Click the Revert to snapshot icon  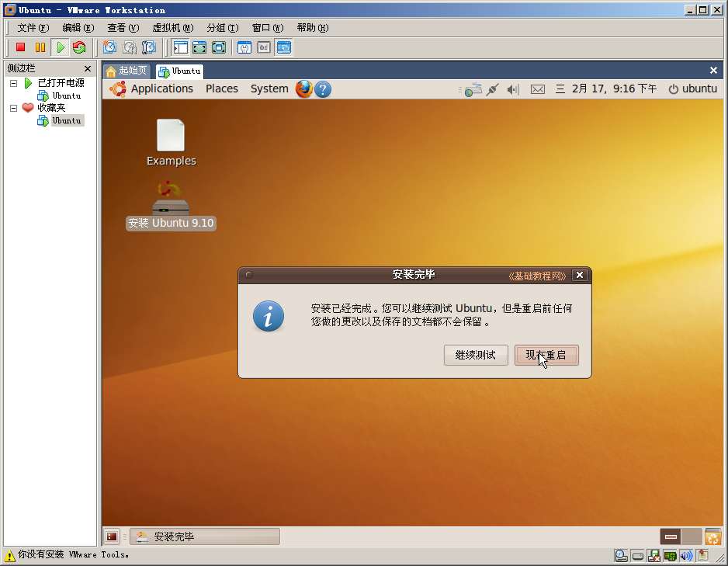(x=130, y=47)
